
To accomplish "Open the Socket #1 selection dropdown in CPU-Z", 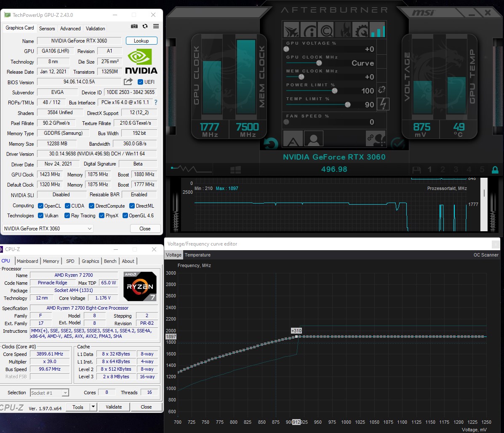I will click(x=50, y=393).
